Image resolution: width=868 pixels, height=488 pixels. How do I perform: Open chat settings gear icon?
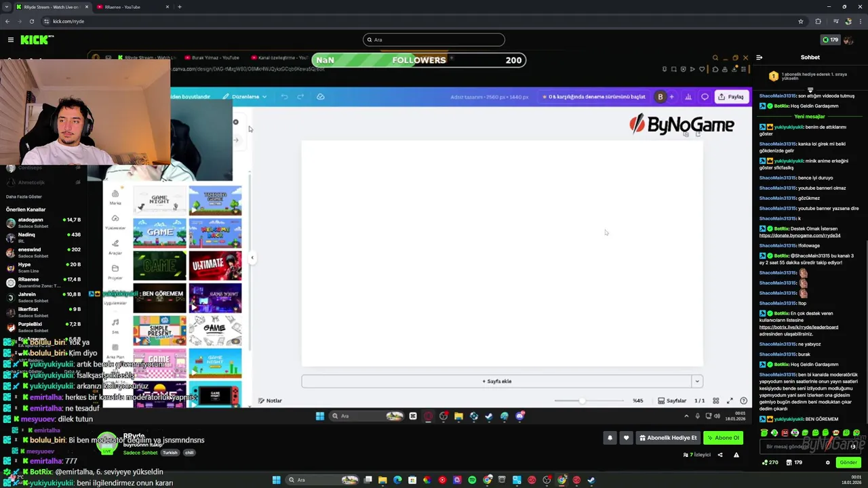coord(827,463)
